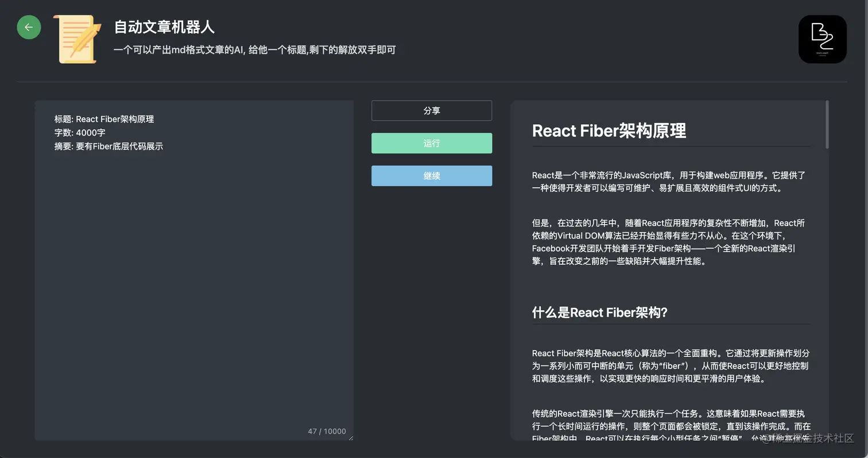868x458 pixels.
Task: Click the character counter 47 / 10000
Action: [x=327, y=431]
